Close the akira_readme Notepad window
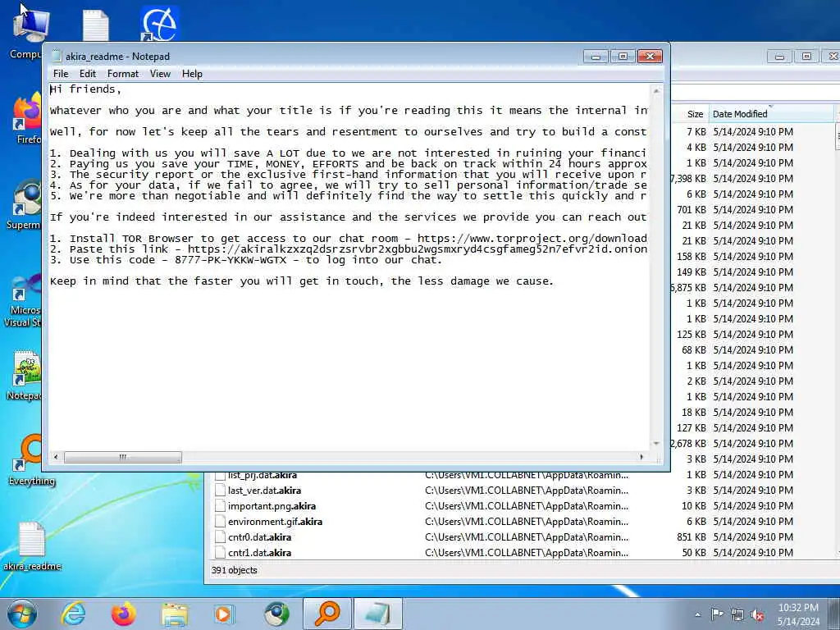840x630 pixels. (650, 57)
